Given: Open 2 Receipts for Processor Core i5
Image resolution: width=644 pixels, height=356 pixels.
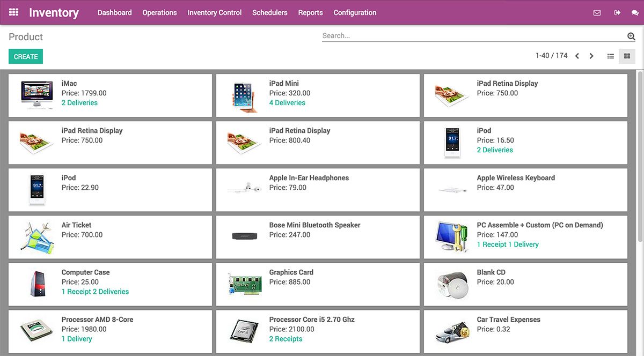Looking at the screenshot, I should (286, 339).
